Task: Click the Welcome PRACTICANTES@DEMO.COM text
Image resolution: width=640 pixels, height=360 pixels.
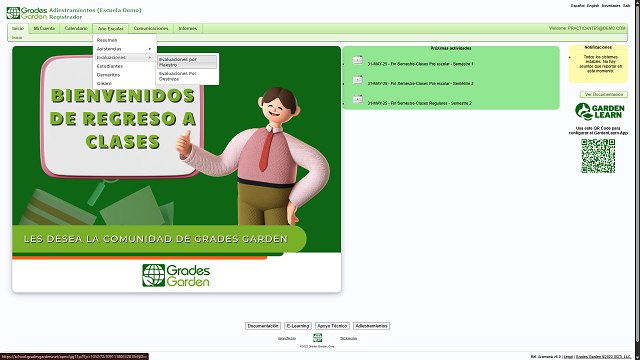Action: click(587, 29)
